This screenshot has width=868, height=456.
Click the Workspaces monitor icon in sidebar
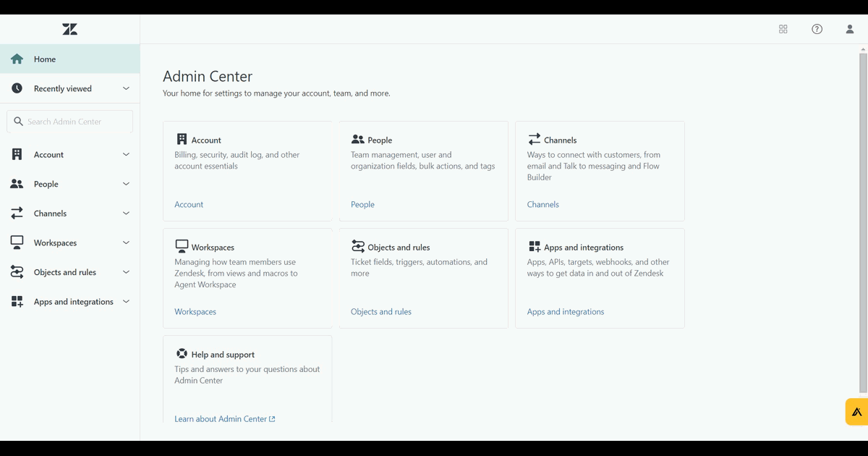coord(17,242)
